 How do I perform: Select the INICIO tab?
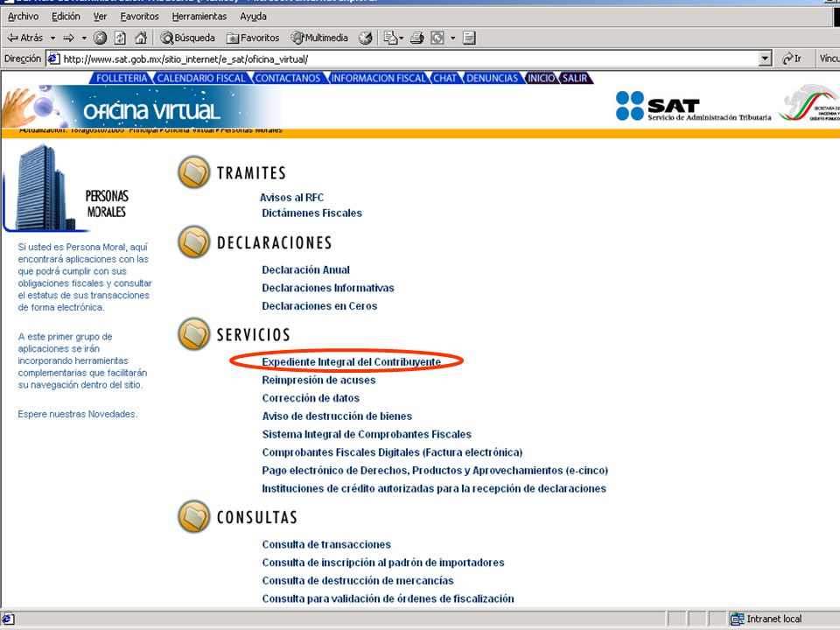coord(542,78)
